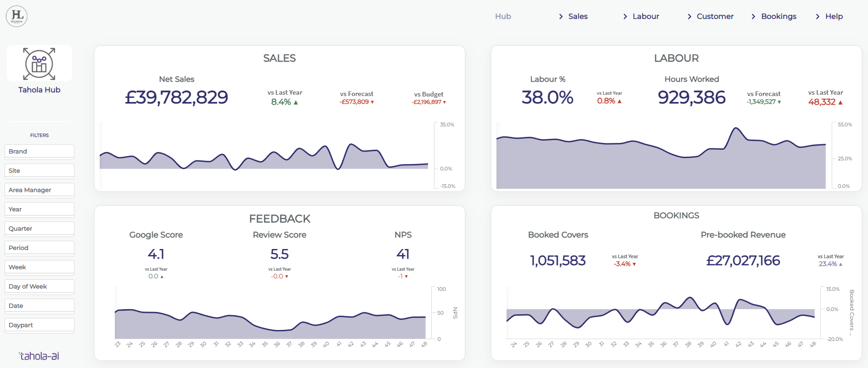Click the chevron arrow before Labour
Screen dimensions: 868x368
(625, 17)
